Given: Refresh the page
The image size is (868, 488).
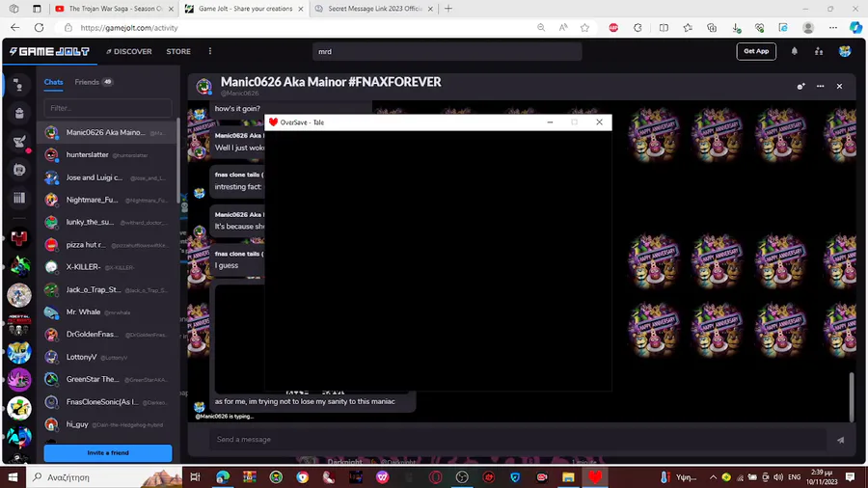Looking at the screenshot, I should coord(39,28).
